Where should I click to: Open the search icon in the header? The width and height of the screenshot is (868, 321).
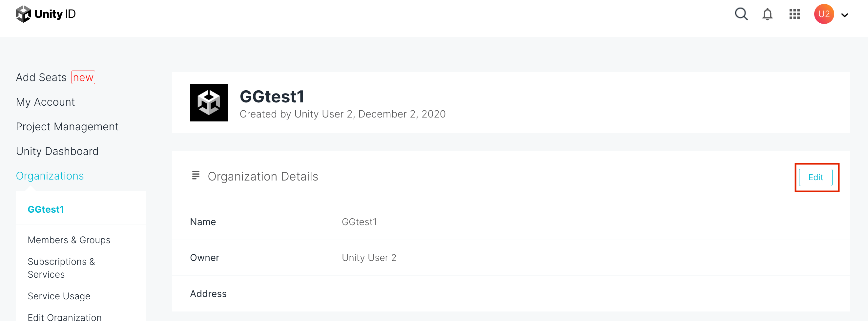741,14
